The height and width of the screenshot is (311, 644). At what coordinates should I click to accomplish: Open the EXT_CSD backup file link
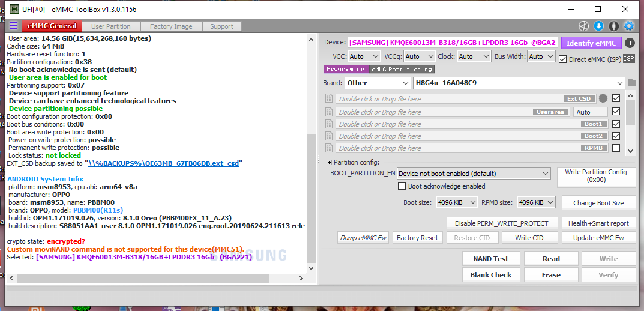pos(163,163)
